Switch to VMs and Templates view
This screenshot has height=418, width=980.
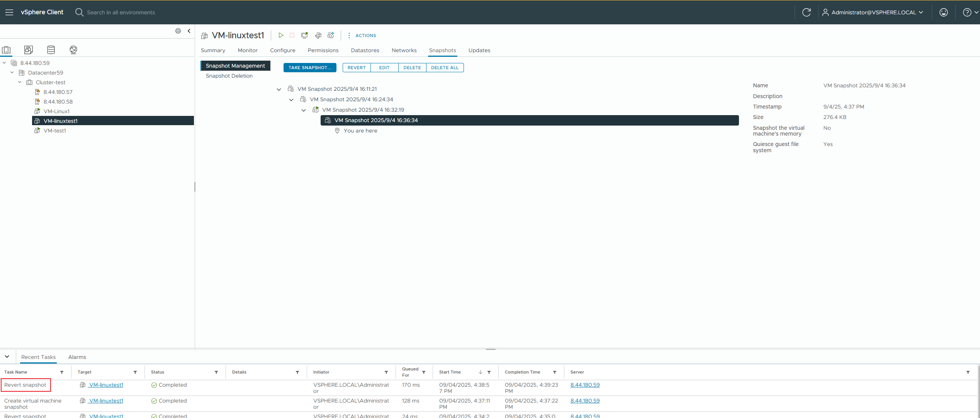click(29, 49)
